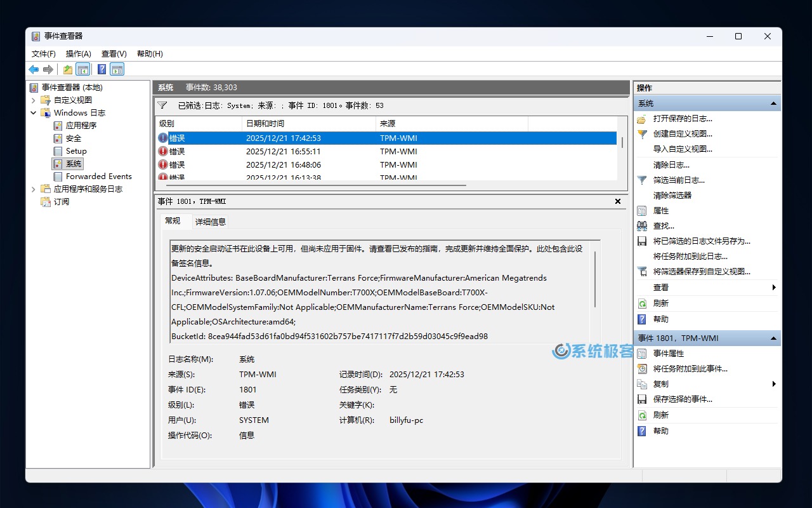Collapse the Windows 日志 tree node
The width and height of the screenshot is (812, 508).
(x=34, y=113)
